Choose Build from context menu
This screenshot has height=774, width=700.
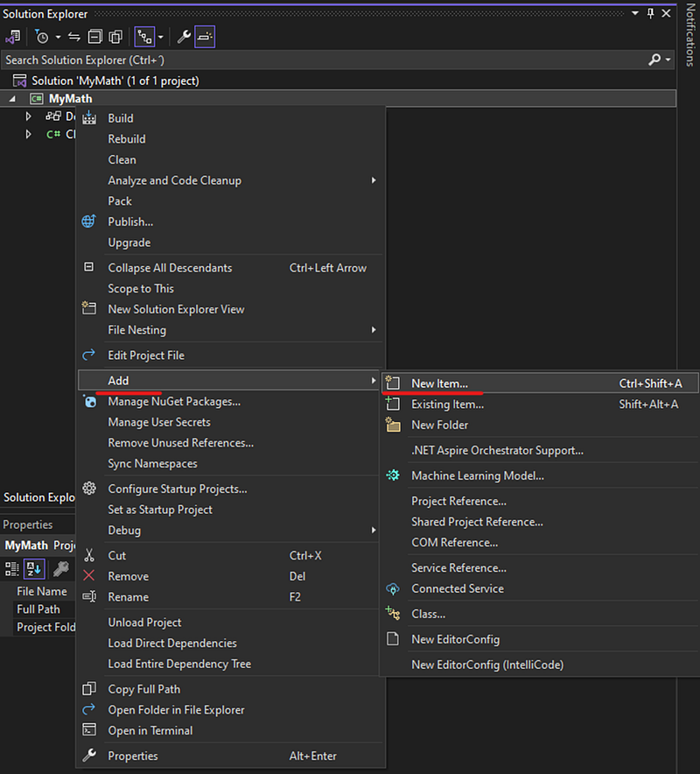coord(230,118)
